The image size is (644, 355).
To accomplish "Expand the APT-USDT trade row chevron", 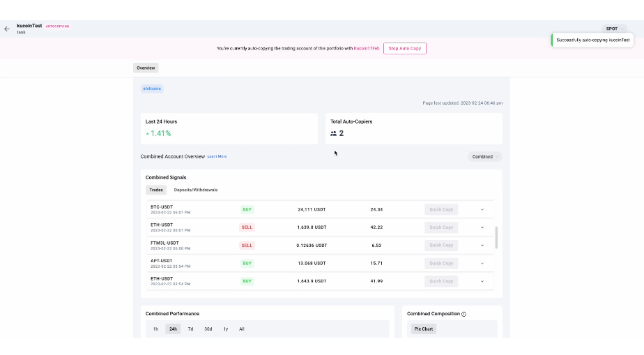I will pos(482,264).
